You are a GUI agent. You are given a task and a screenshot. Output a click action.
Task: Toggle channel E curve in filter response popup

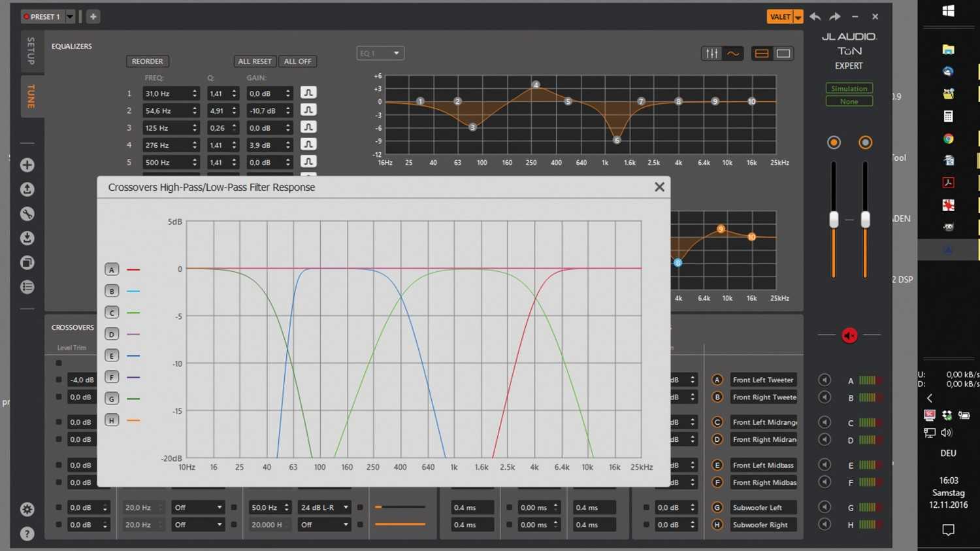click(112, 356)
